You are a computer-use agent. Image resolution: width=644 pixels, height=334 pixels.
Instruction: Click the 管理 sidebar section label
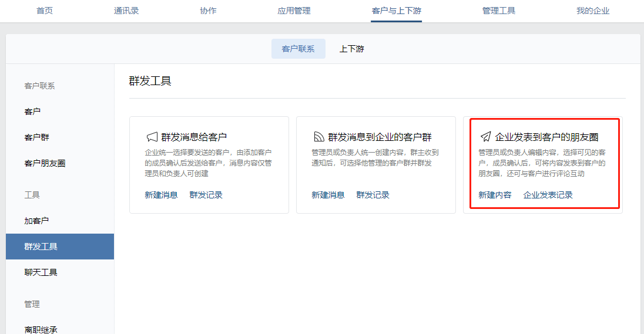click(32, 304)
